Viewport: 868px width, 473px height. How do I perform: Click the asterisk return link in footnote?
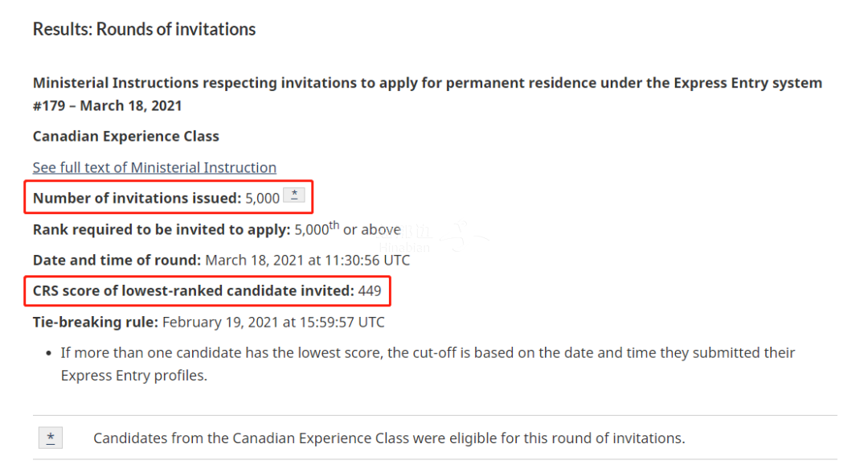pos(51,438)
